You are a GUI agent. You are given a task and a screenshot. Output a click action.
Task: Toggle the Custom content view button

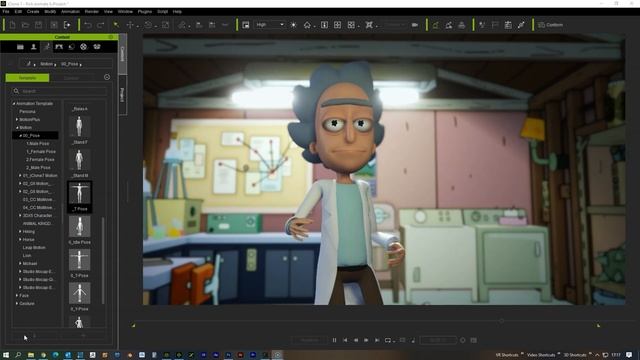71,78
